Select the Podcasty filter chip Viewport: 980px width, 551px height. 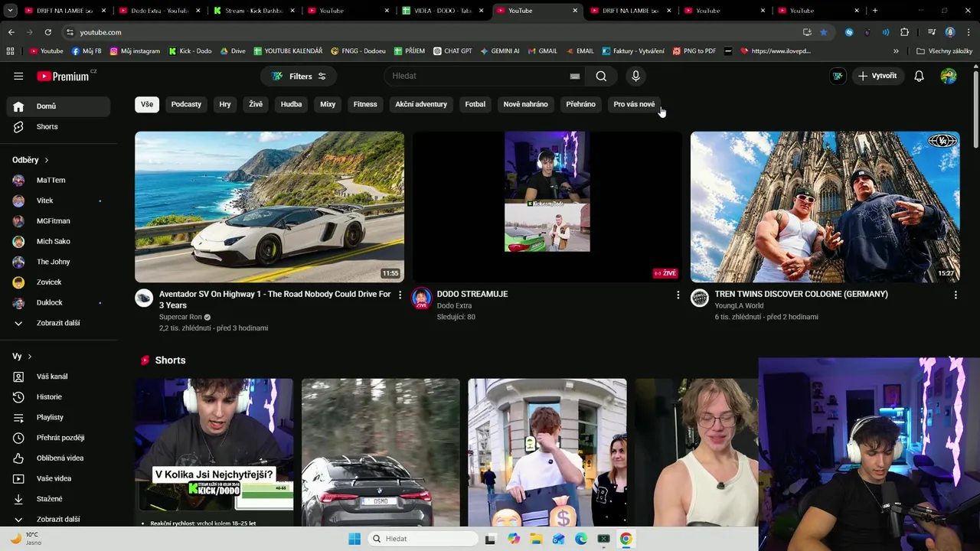click(x=186, y=104)
